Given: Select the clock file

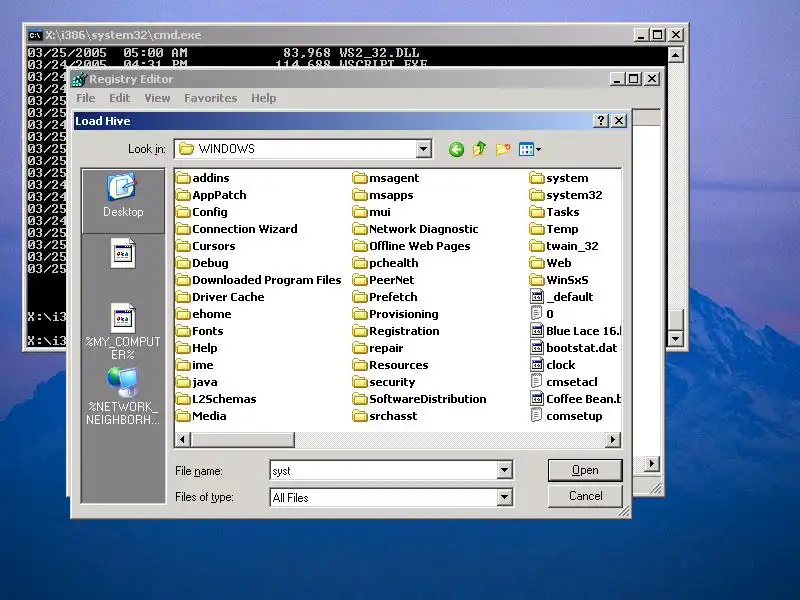Looking at the screenshot, I should (553, 365).
